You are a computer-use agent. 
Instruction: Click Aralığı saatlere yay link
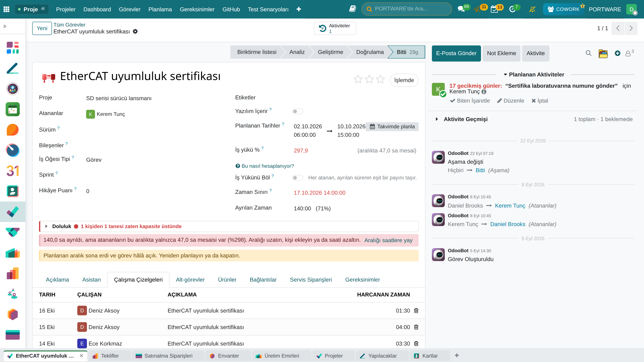[388, 240]
